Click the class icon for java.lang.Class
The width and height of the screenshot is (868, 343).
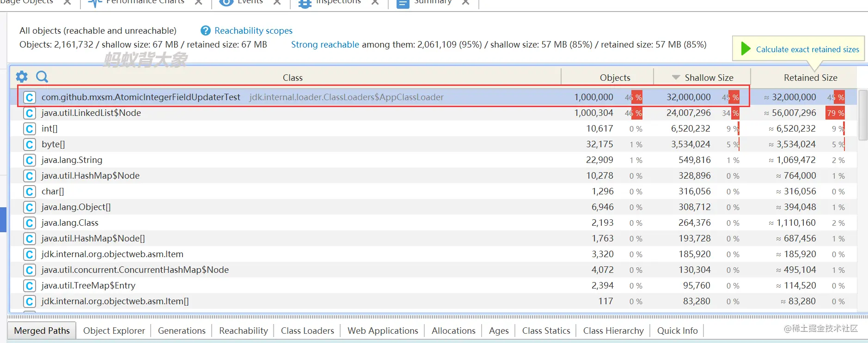click(x=30, y=223)
